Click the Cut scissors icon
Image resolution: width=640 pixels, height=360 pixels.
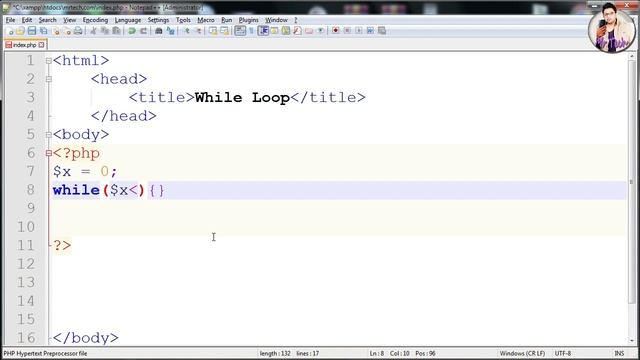point(93,31)
